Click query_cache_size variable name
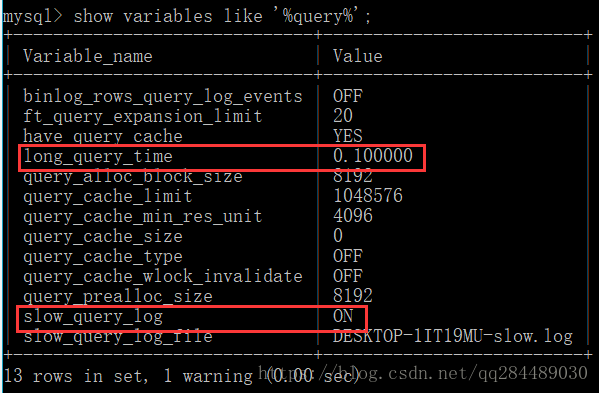The image size is (599, 393). [103, 237]
